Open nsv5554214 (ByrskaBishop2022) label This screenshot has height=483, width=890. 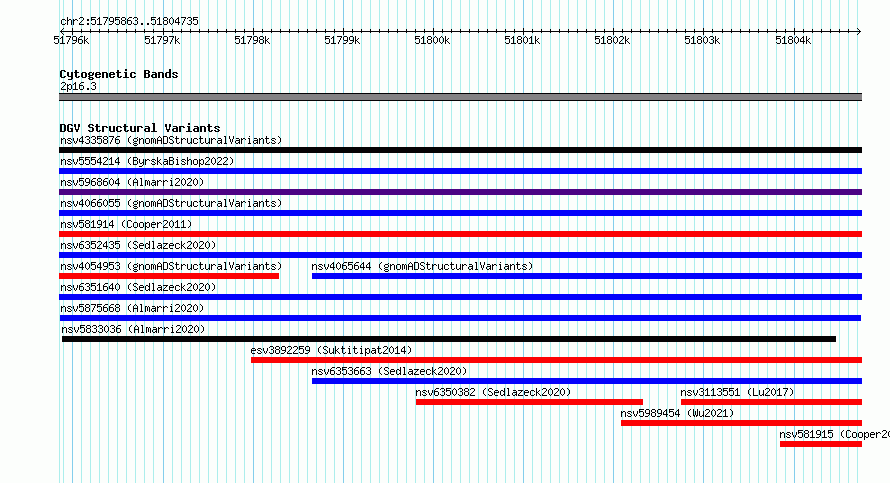click(x=147, y=161)
